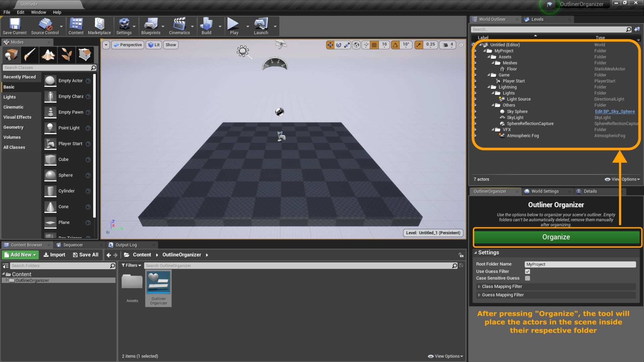The image size is (644, 362).
Task: Open the Window menu
Action: point(38,12)
